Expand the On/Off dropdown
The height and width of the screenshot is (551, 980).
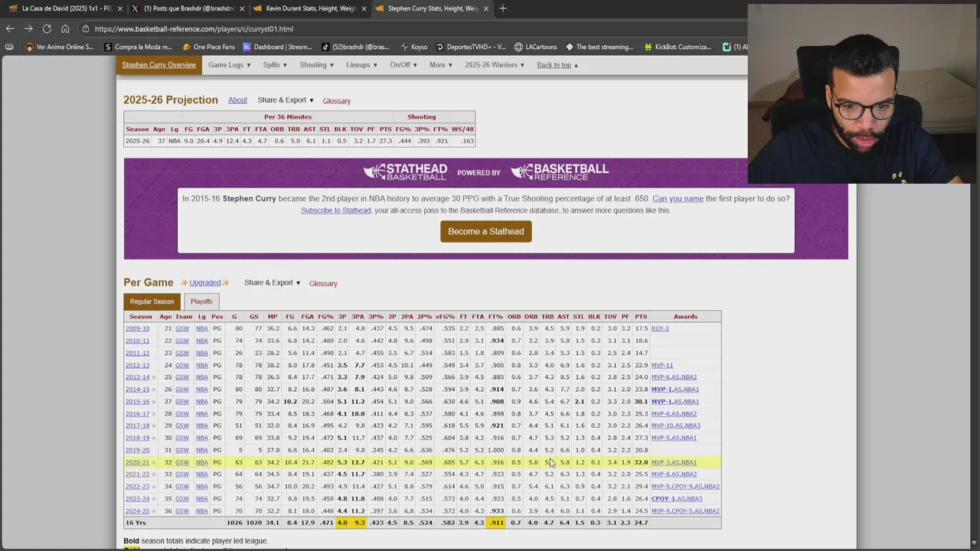click(403, 65)
